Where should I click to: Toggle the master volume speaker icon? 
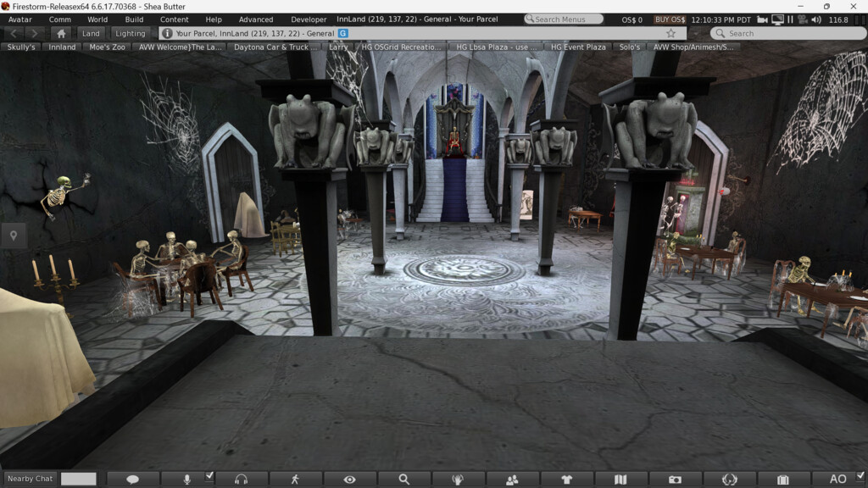point(815,19)
